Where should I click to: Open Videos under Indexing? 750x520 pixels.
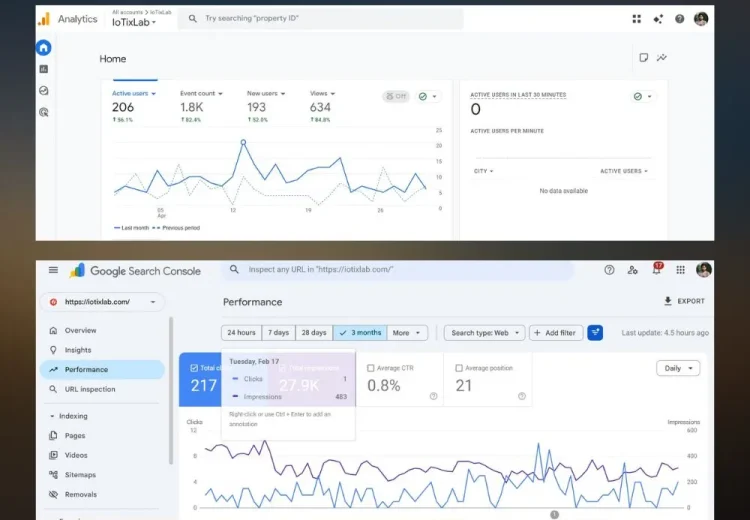(x=102, y=455)
